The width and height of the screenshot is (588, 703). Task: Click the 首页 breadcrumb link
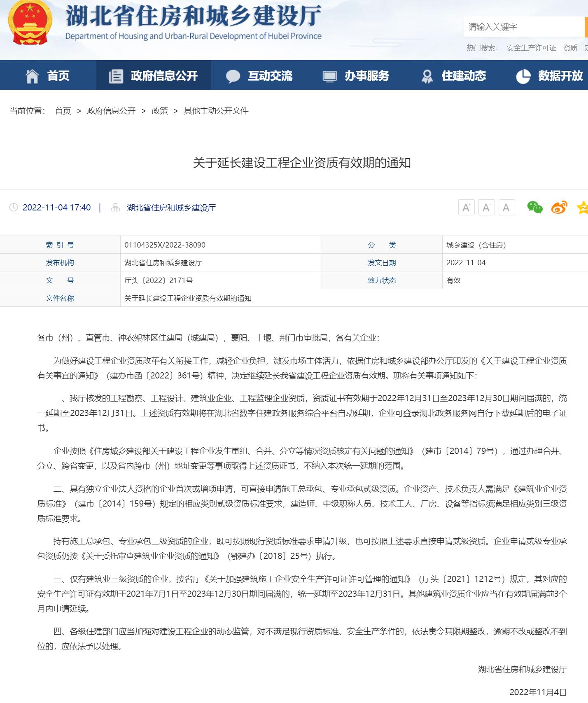click(x=63, y=111)
